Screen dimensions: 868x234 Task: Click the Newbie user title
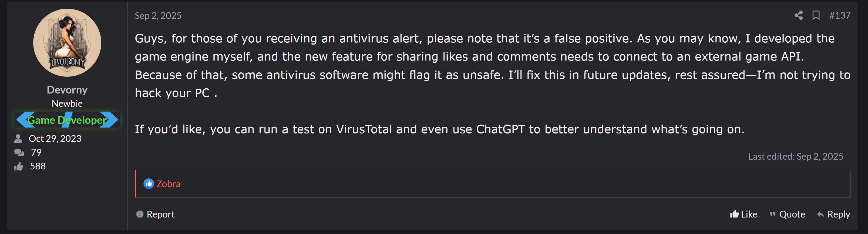pos(67,103)
